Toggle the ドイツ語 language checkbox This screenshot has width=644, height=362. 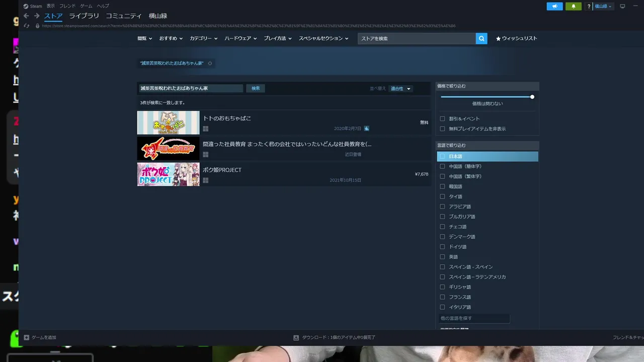(x=443, y=247)
